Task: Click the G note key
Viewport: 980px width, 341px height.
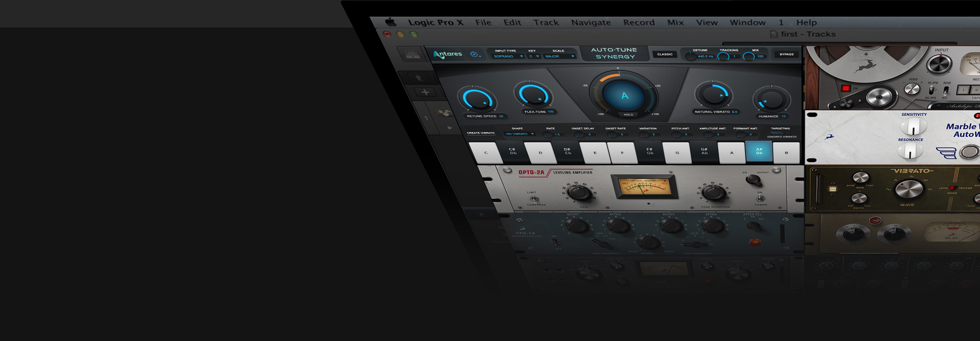Action: 677,153
